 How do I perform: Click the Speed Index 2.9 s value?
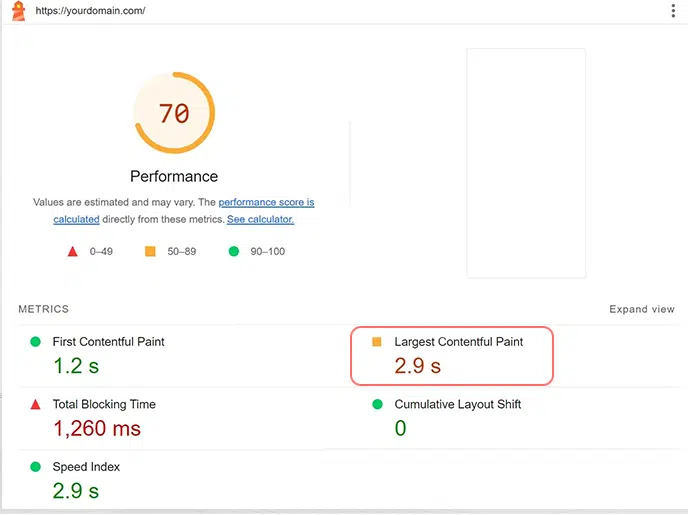click(76, 490)
